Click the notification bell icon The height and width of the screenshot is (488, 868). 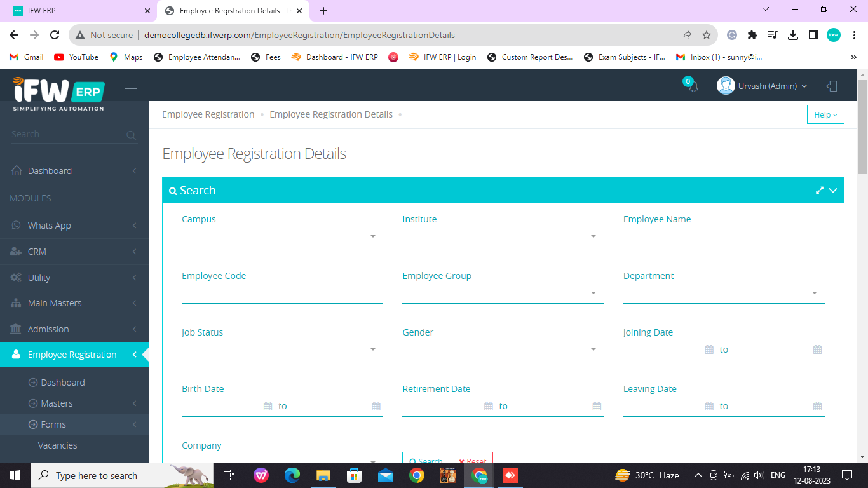pos(693,86)
